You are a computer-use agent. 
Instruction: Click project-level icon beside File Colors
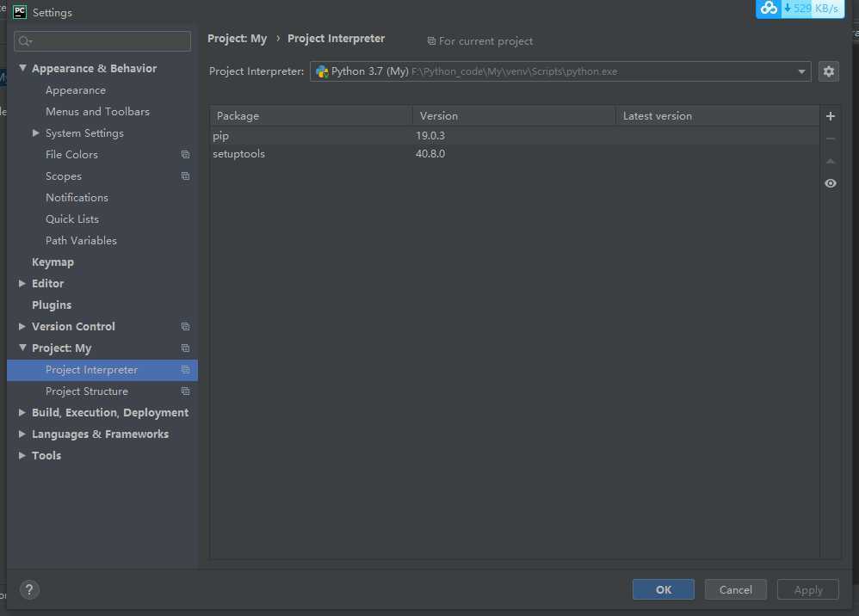185,154
